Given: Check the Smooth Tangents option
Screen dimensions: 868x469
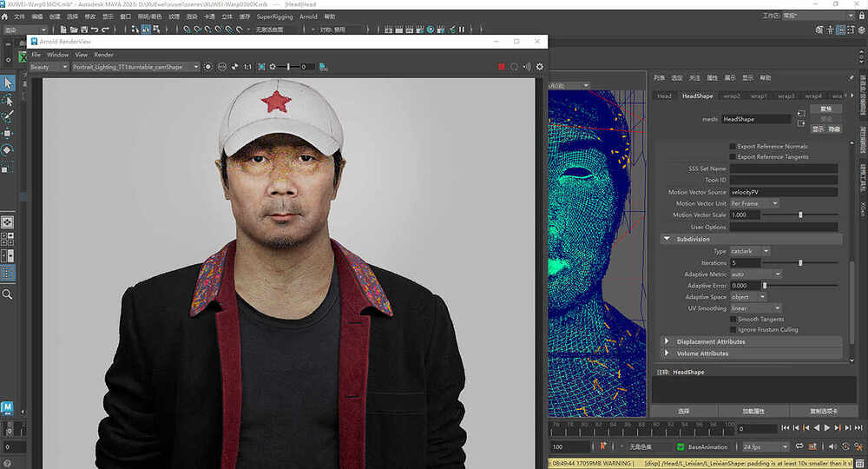Looking at the screenshot, I should tap(733, 319).
